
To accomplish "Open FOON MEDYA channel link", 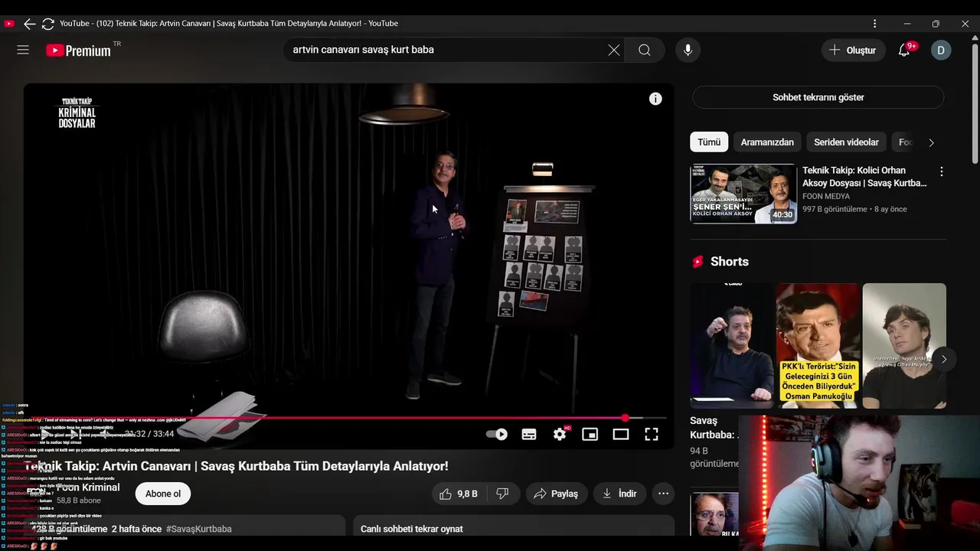I will click(826, 197).
